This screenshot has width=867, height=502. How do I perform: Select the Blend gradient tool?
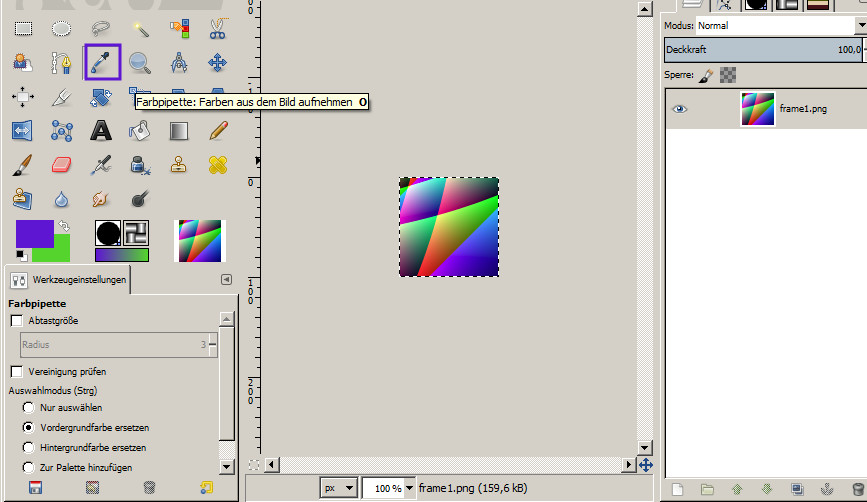coord(179,131)
